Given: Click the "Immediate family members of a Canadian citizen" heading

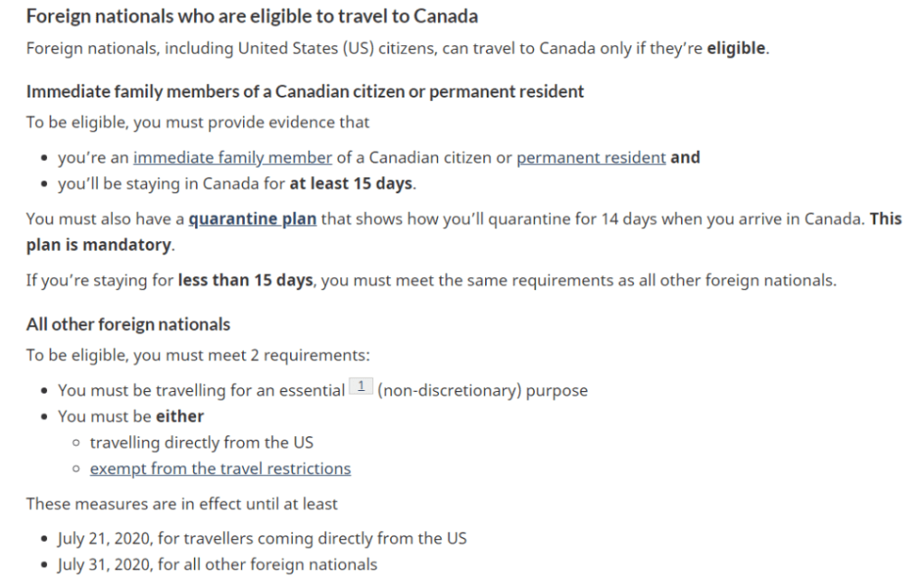Looking at the screenshot, I should point(304,91).
